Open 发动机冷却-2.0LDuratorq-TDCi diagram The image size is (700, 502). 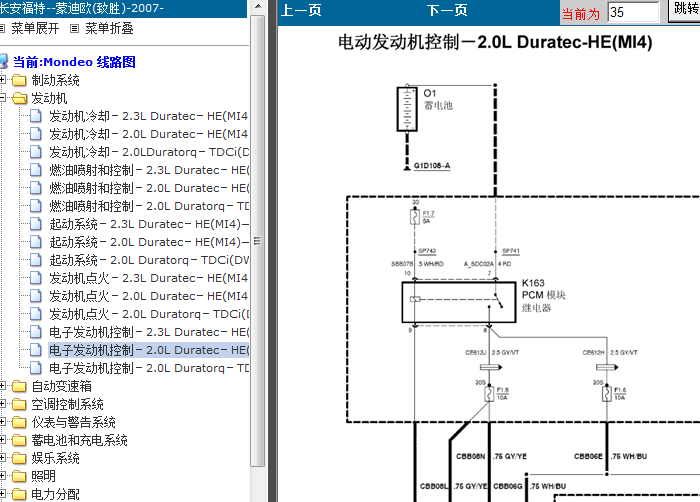pos(149,152)
